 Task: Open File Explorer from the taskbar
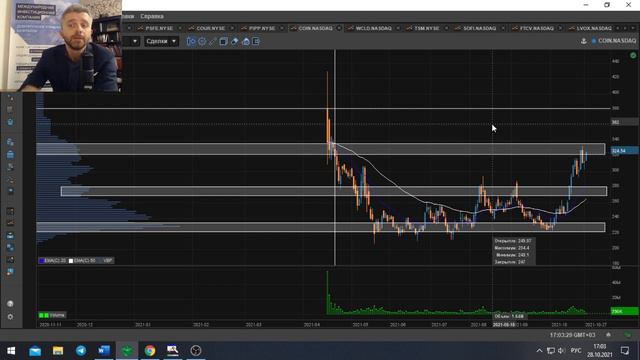(58, 350)
